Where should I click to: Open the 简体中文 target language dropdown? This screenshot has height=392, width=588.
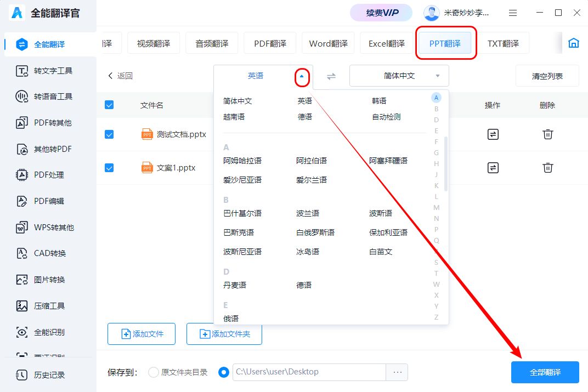[399, 76]
